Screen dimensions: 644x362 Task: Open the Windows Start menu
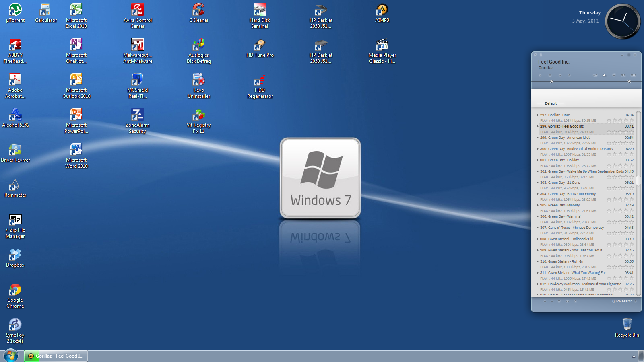pyautogui.click(x=11, y=356)
